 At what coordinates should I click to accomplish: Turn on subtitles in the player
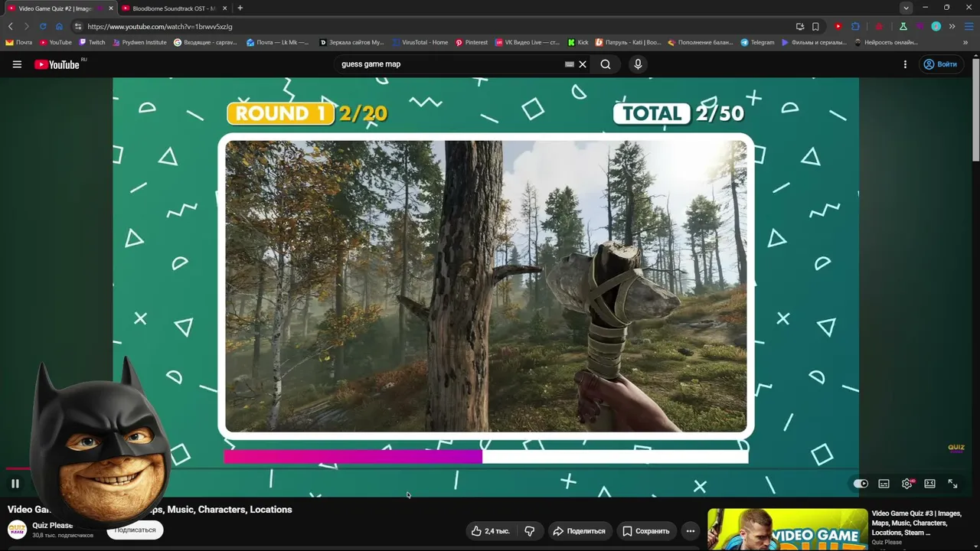coord(884,484)
